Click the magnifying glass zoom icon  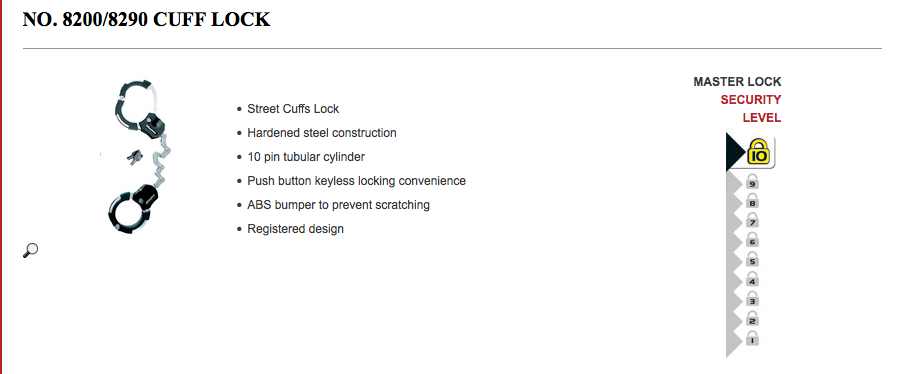(x=30, y=250)
